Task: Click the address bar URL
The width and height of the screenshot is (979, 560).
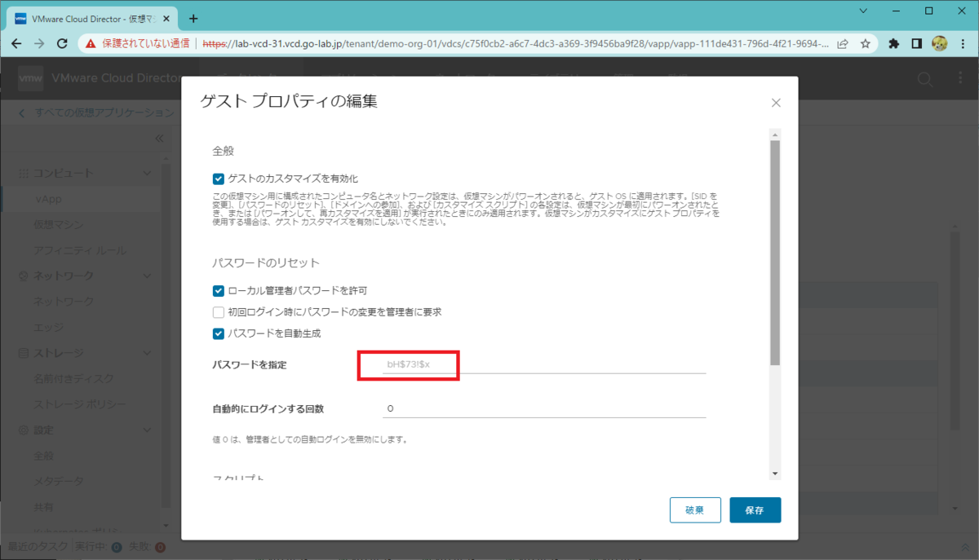Action: [x=516, y=44]
